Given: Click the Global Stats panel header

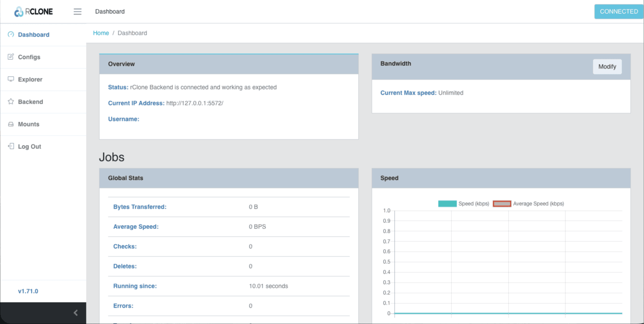Looking at the screenshot, I should [229, 178].
